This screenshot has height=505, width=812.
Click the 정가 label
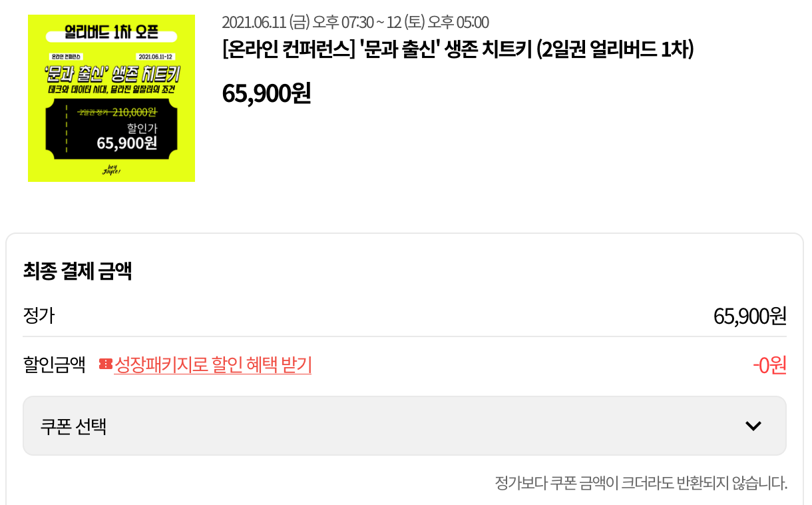pyautogui.click(x=39, y=315)
